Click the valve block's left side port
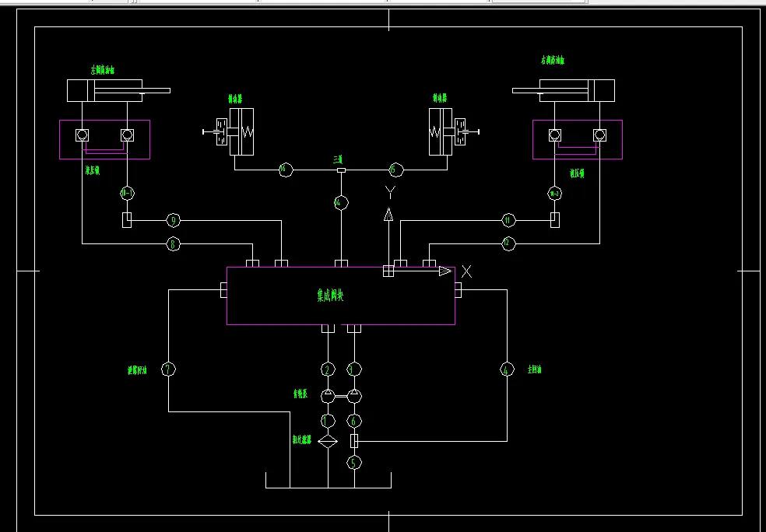 [x=223, y=290]
